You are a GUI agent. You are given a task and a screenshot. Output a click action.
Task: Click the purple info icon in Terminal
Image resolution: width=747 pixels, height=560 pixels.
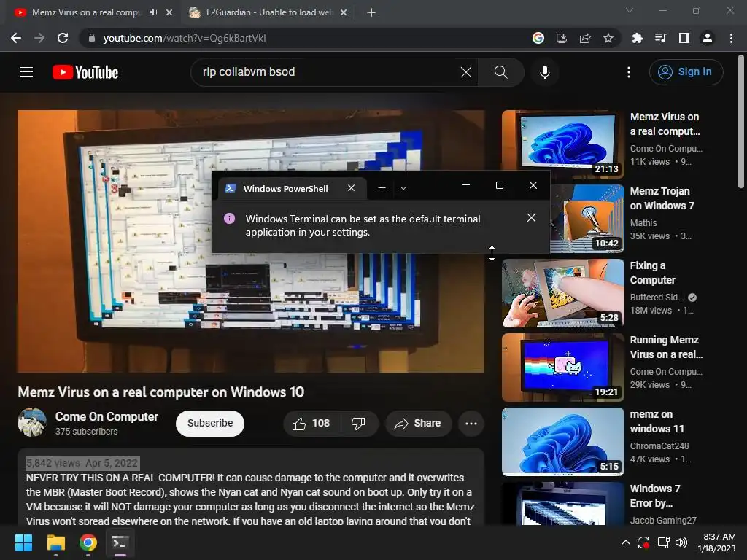229,219
